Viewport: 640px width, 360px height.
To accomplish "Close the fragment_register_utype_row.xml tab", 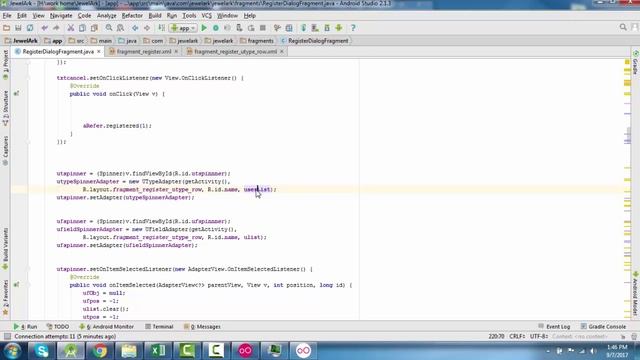I will [x=282, y=52].
